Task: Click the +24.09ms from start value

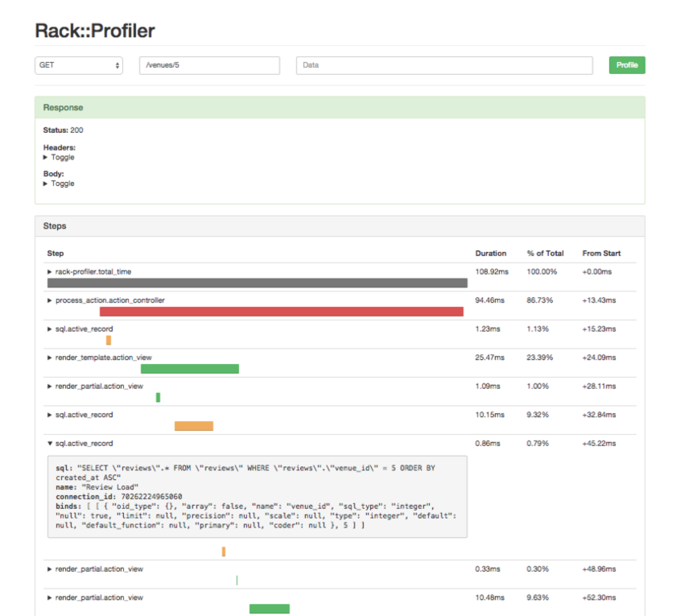Action: tap(599, 358)
